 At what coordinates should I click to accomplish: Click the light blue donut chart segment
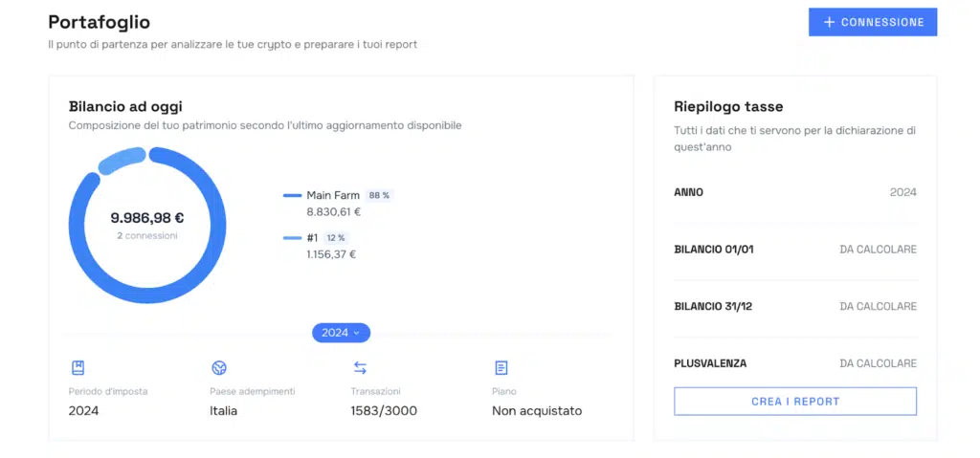pyautogui.click(x=120, y=160)
